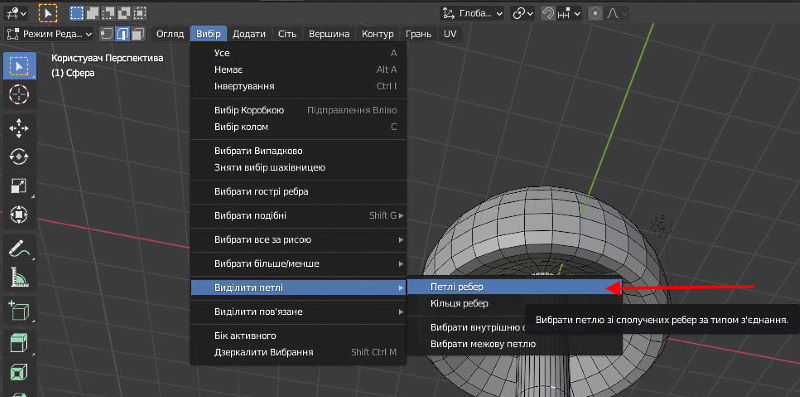
Task: Open the Глоба... transform orientation dropdown
Action: coord(473,13)
